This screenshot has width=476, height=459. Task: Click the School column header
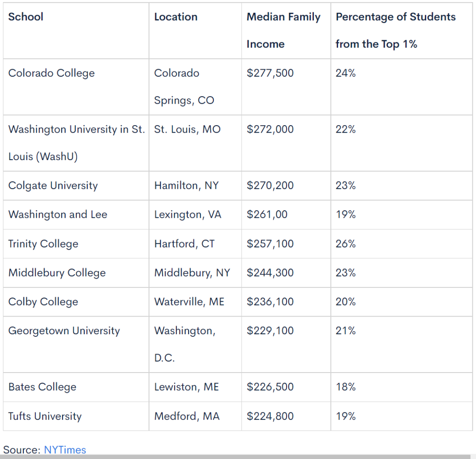tap(26, 17)
